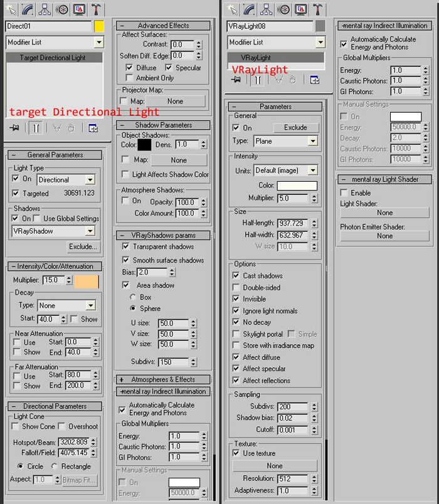
Task: Enable the Overshoot checkbox
Action: [x=61, y=426]
